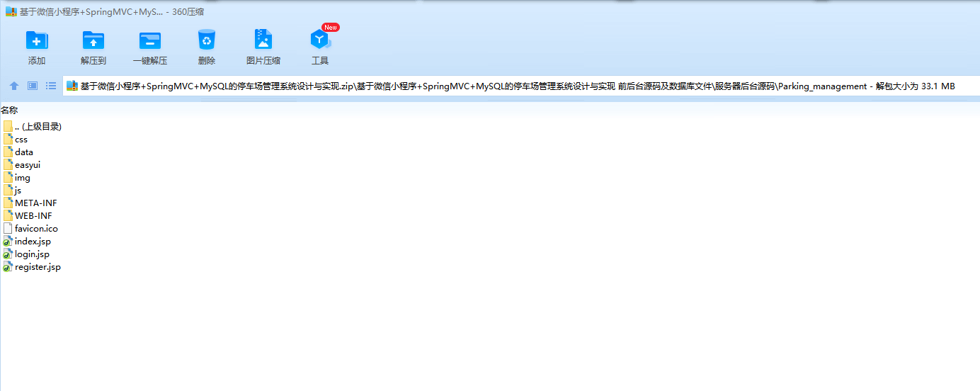Select the META-INF folder icon
980x391 pixels.
click(8, 203)
